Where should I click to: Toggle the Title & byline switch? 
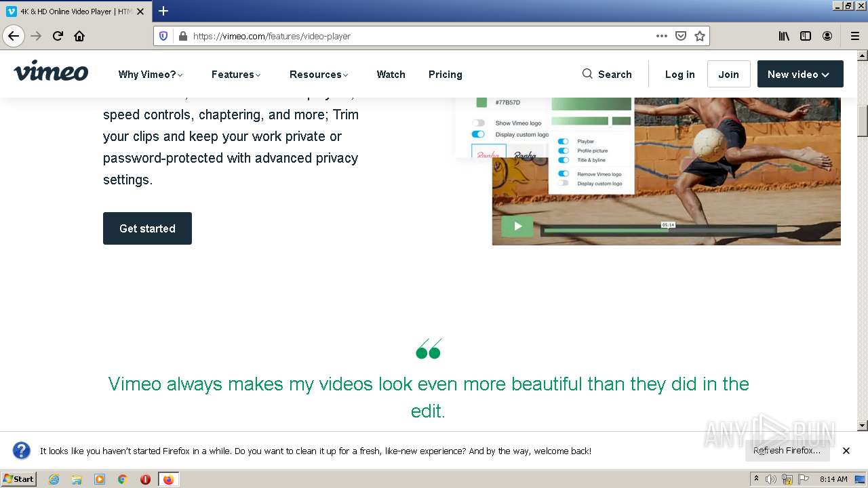pos(563,160)
